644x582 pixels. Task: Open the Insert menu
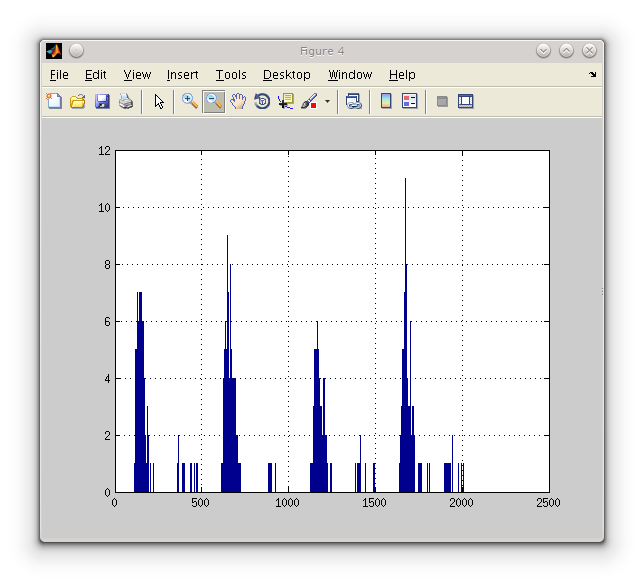[x=182, y=75]
